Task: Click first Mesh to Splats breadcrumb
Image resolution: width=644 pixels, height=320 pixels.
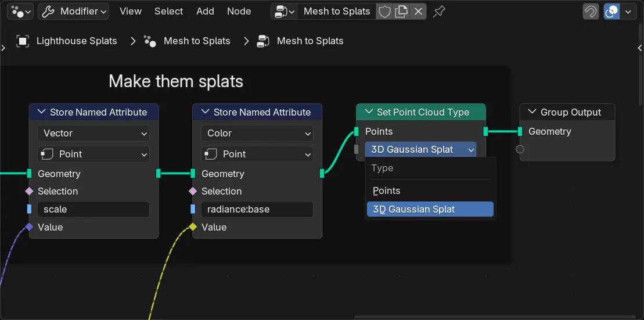Action: pos(197,41)
